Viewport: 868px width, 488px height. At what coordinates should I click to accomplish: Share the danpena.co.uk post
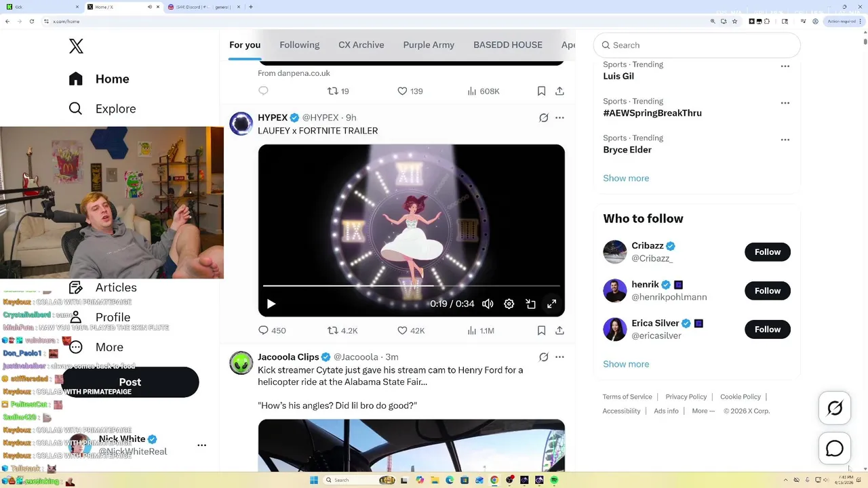(x=559, y=91)
